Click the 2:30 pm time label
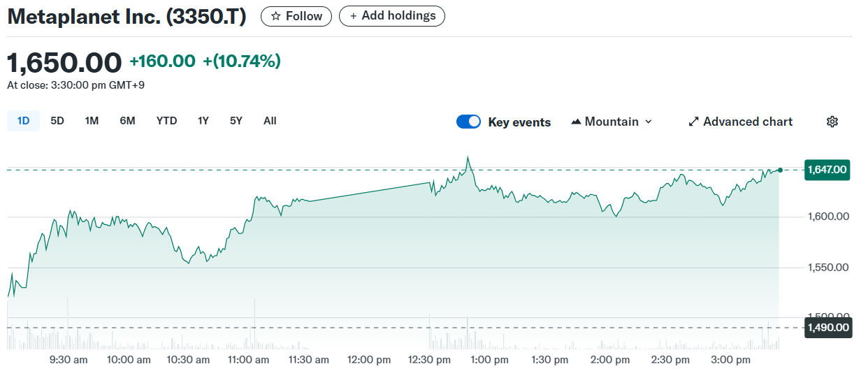868x378 pixels. pyautogui.click(x=670, y=360)
